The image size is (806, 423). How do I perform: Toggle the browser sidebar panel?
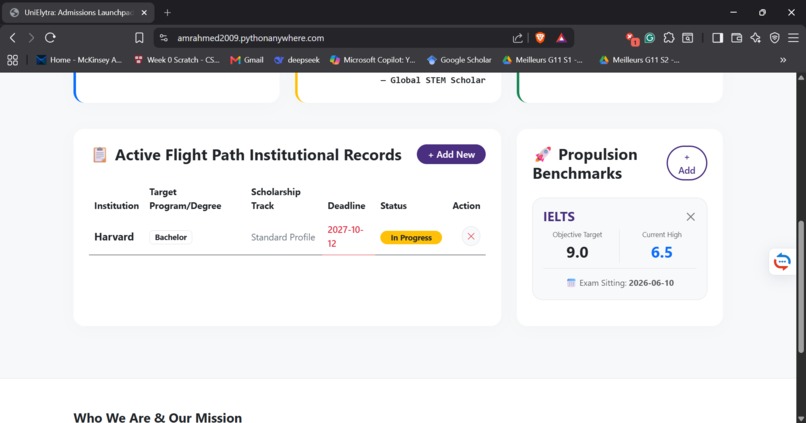(717, 38)
